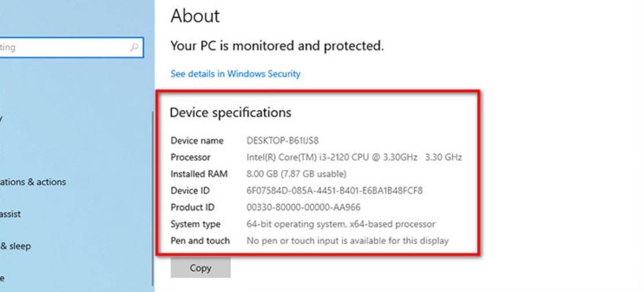Screen dimensions: 644x292
Task: Open See details in Windows Security
Action: [x=235, y=74]
